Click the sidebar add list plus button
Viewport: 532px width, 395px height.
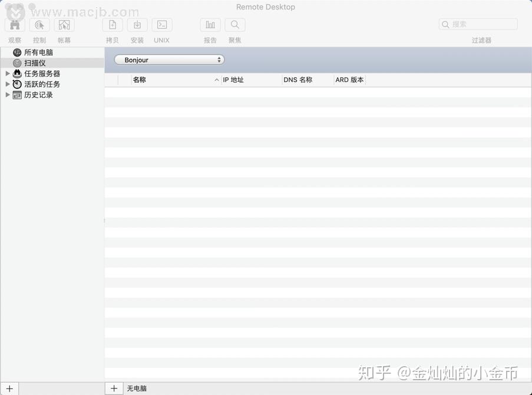click(x=9, y=389)
